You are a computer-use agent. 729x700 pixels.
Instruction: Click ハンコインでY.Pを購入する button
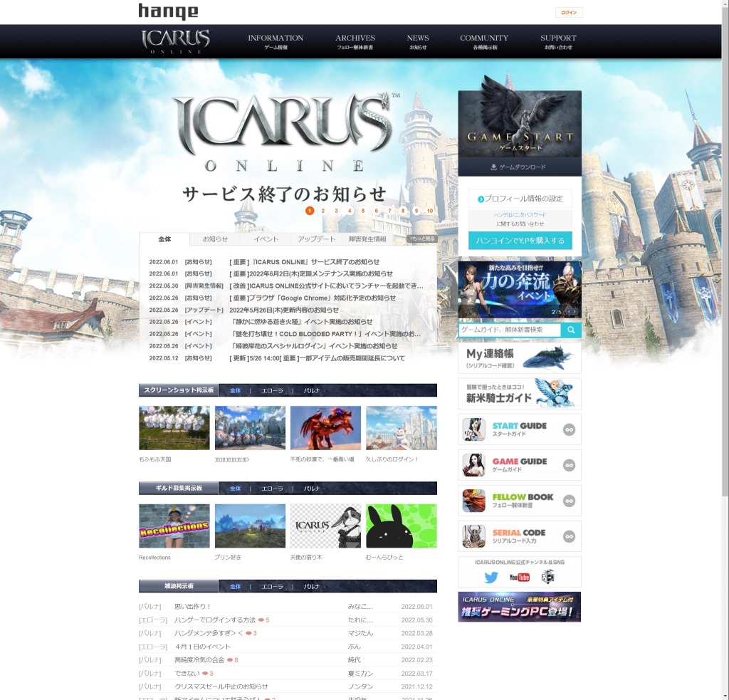tap(520, 241)
